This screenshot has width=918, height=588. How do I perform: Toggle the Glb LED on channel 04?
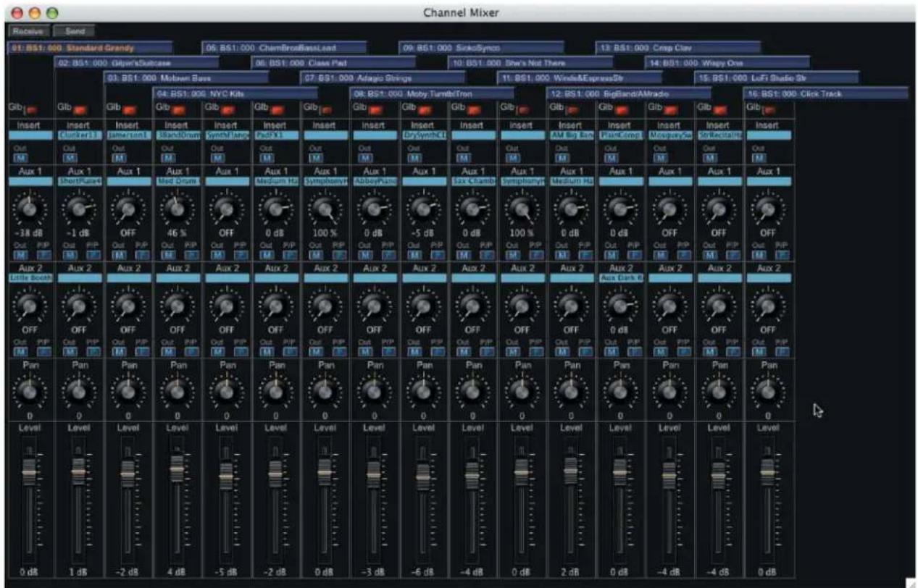(x=180, y=111)
